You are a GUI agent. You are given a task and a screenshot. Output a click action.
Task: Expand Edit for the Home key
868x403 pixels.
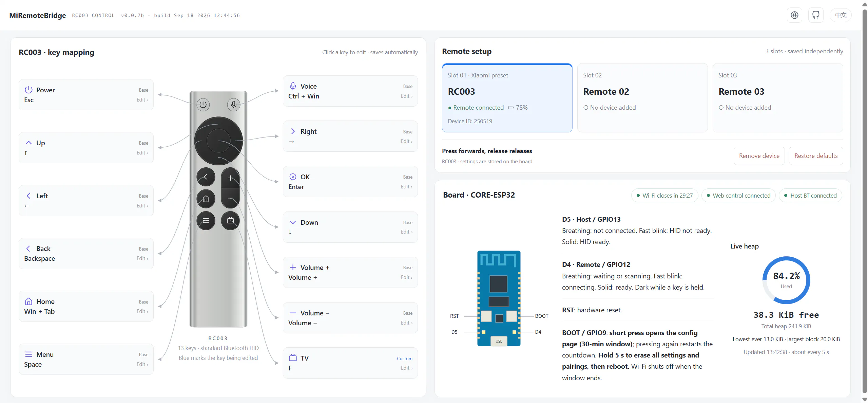pos(142,311)
